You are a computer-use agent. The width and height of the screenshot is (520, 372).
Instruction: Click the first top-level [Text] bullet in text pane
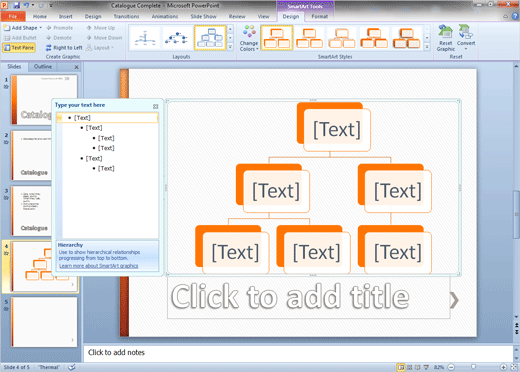point(82,118)
